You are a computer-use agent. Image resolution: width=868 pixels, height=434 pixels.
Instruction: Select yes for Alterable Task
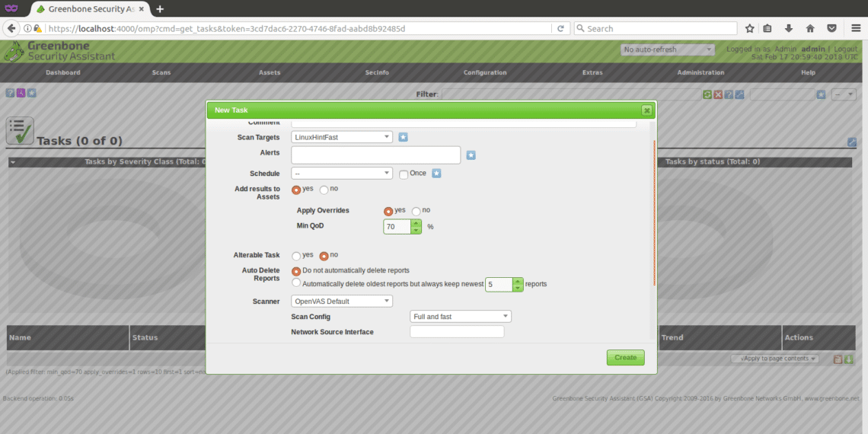coord(296,257)
